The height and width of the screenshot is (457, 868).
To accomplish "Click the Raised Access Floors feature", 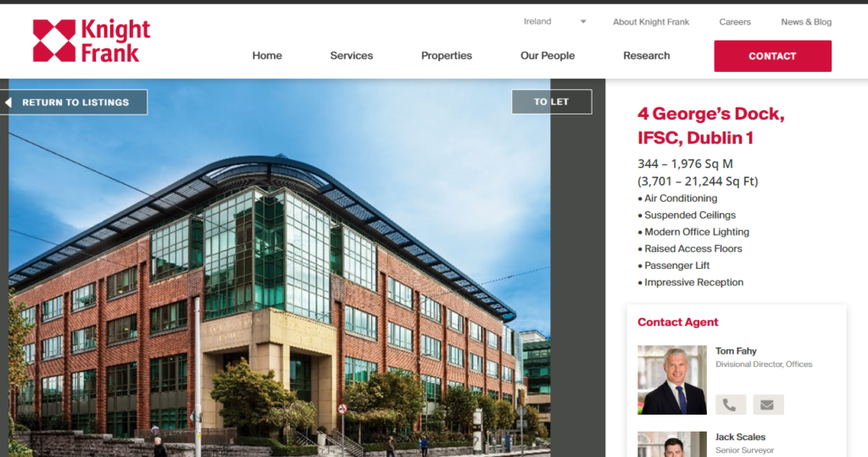I will [693, 248].
